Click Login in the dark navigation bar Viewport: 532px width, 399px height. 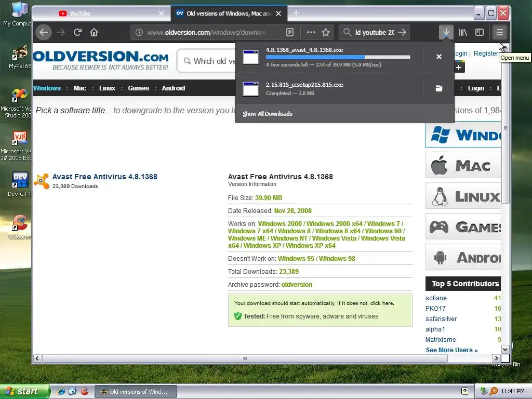point(476,88)
